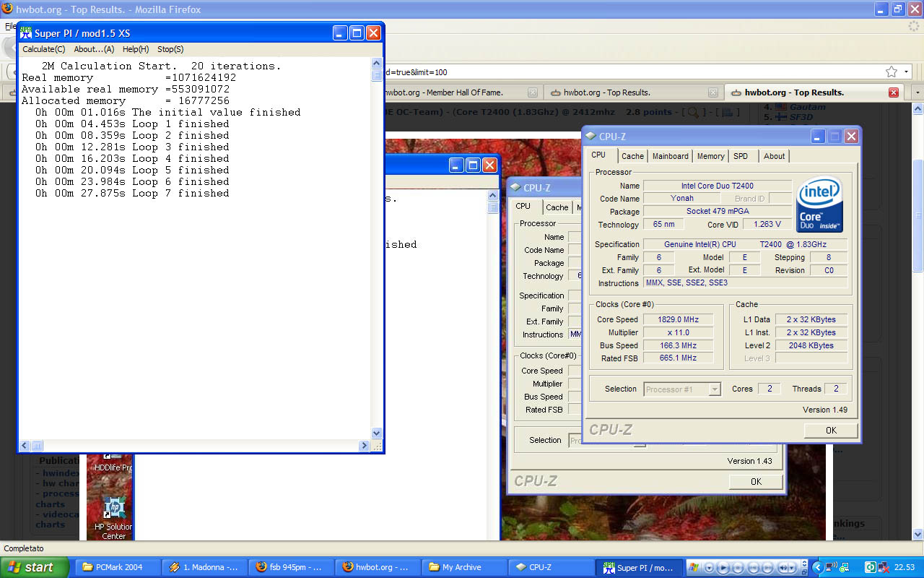Open the Firefox list-all-tabs dropdown
This screenshot has width=924, height=578.
[917, 92]
